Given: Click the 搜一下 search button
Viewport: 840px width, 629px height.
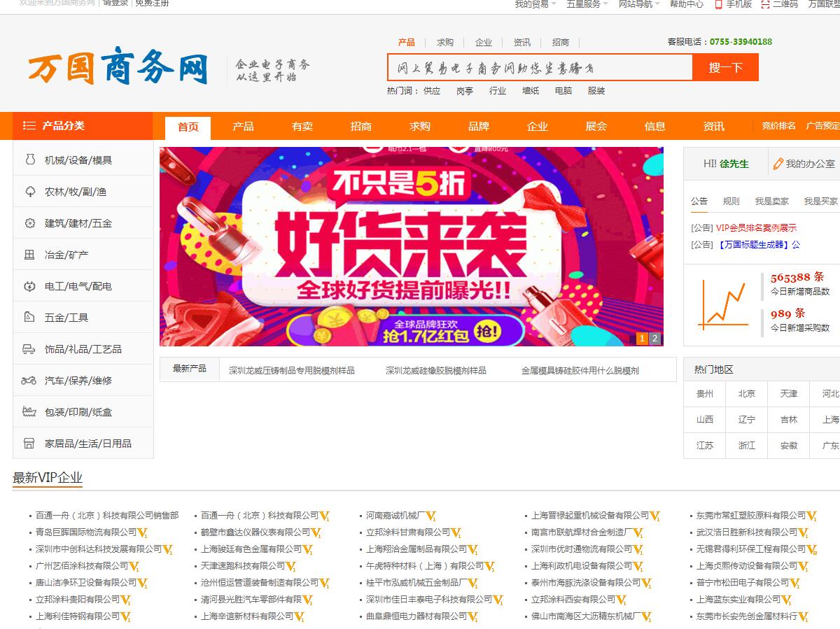Looking at the screenshot, I should point(725,68).
